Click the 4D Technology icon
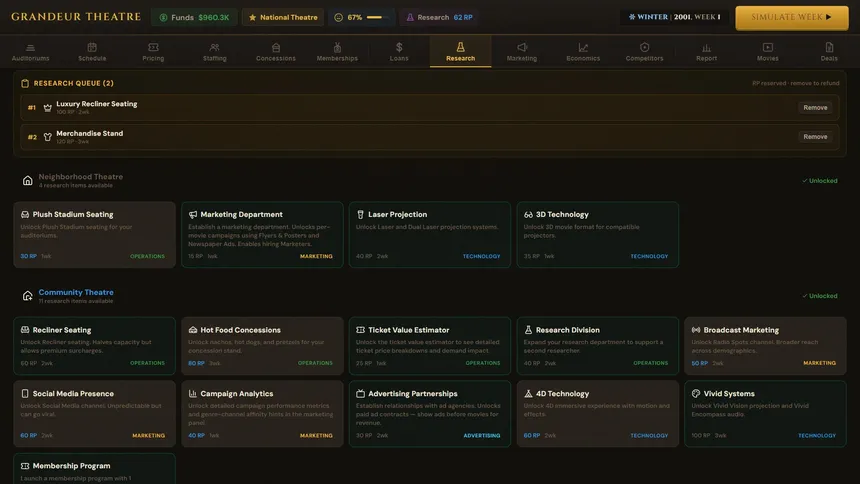The width and height of the screenshot is (860, 484). [x=528, y=393]
